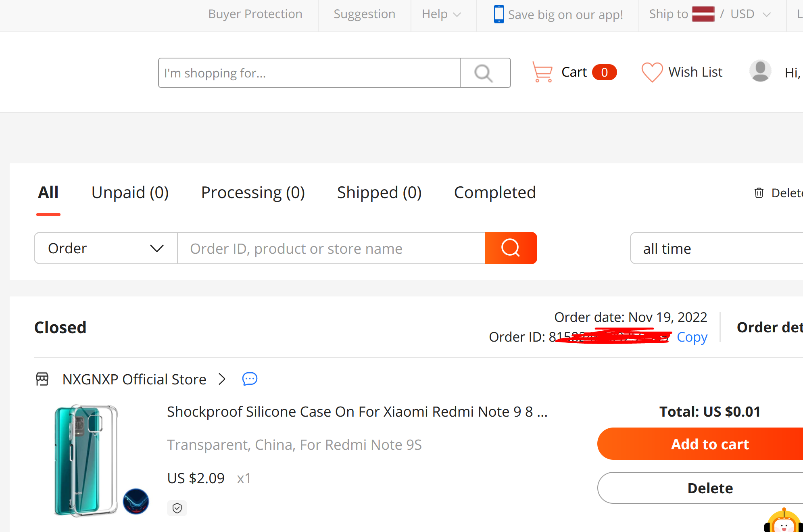Message NXGNXP store via chat icon

click(x=250, y=379)
